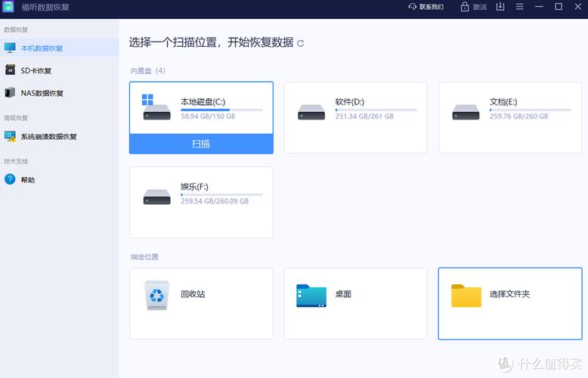This screenshot has height=378, width=588.
Task: Click the 指定位置 section label
Action: coord(144,257)
